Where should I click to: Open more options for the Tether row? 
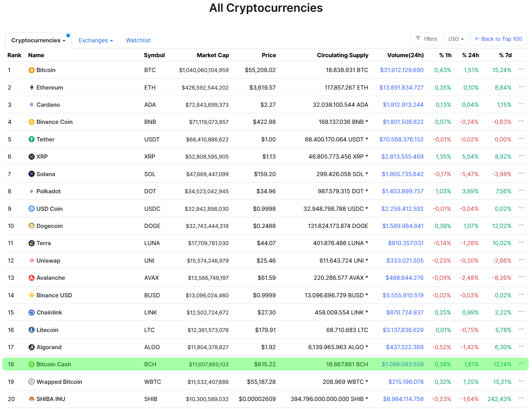click(x=521, y=139)
